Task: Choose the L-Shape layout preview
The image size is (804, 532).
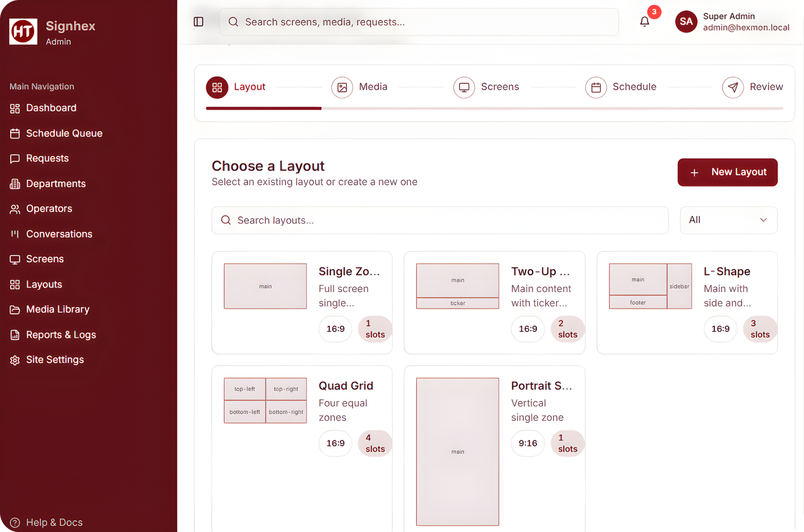Action: pos(650,286)
